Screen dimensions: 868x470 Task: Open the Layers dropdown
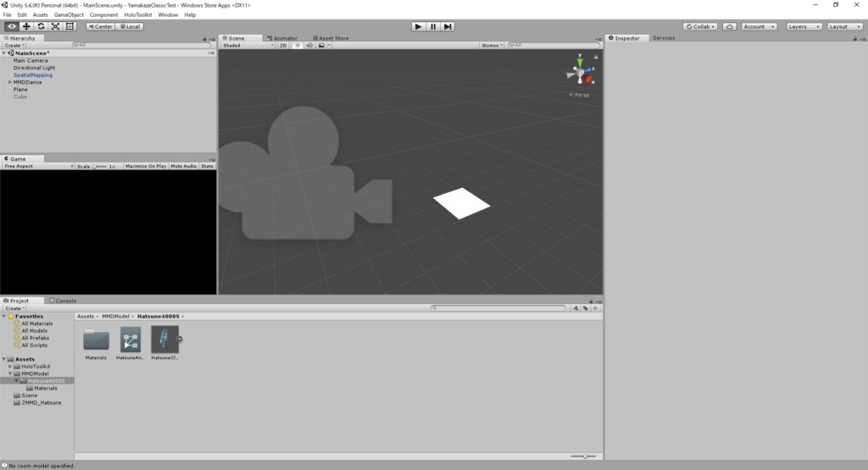click(804, 26)
